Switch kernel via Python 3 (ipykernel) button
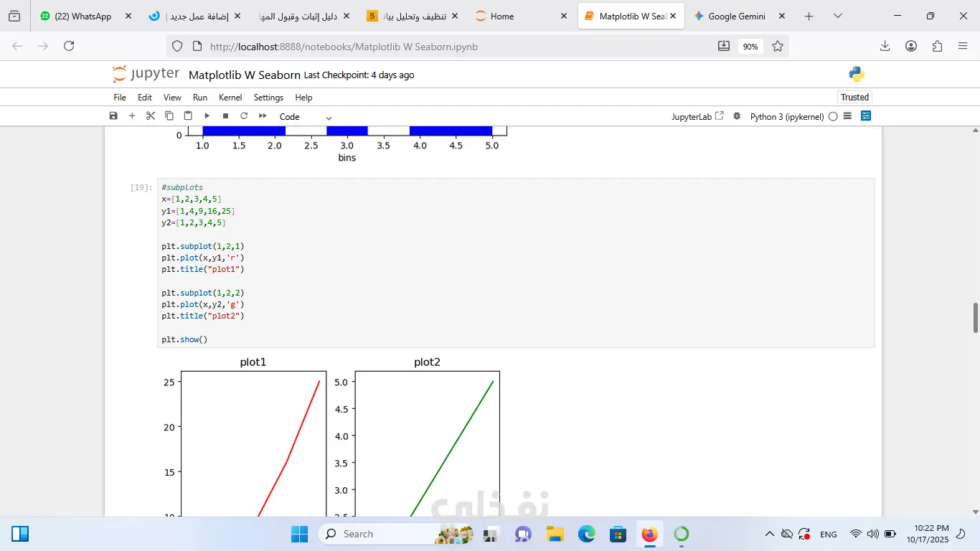 (787, 117)
